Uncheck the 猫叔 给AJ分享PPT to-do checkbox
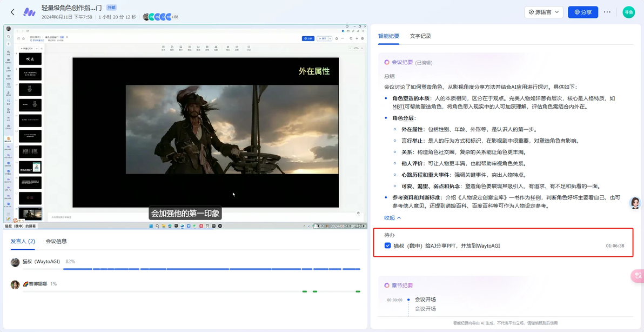This screenshot has height=332, width=644. click(387, 245)
